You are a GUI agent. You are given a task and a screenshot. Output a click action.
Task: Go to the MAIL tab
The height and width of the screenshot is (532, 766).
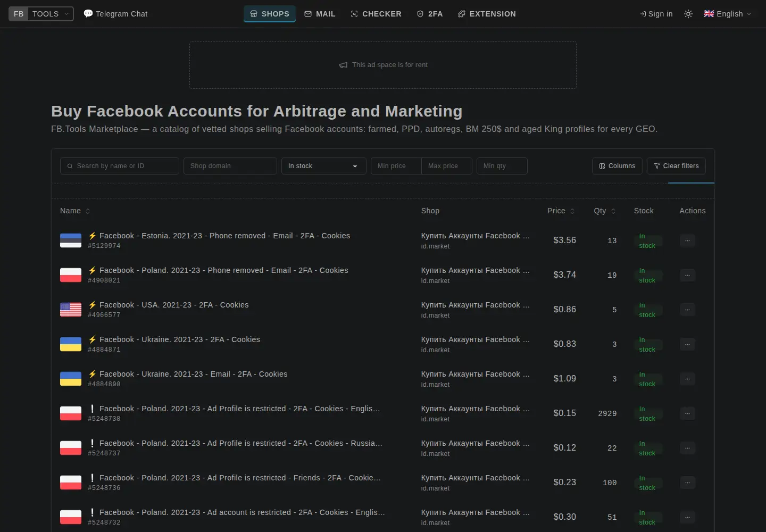click(x=320, y=14)
